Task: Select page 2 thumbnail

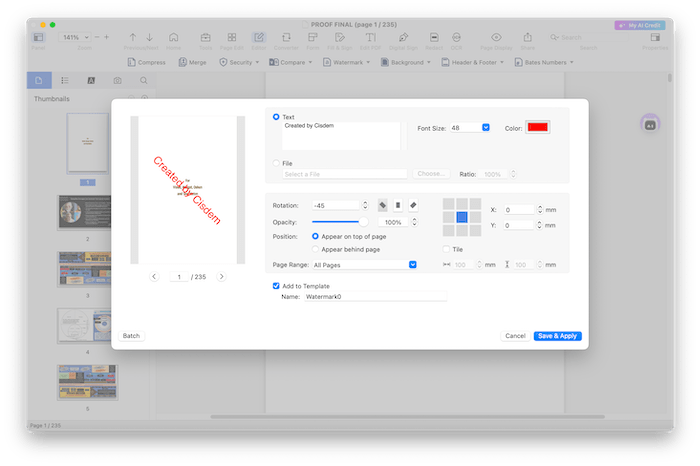Action: (84, 212)
